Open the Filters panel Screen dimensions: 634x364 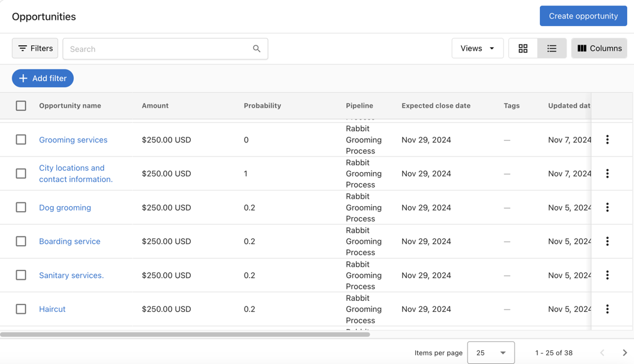coord(35,48)
